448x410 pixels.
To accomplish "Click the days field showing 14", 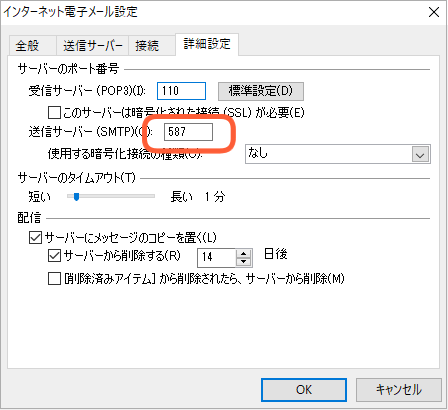I will click(217, 257).
